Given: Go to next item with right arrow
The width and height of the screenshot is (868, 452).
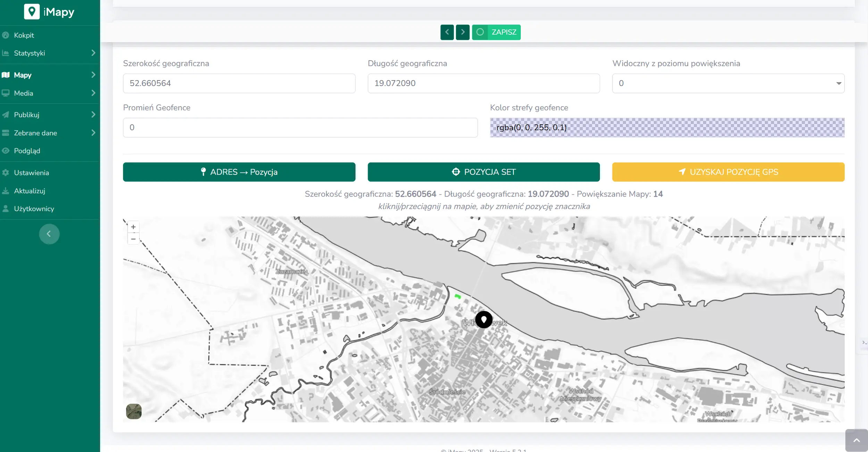Looking at the screenshot, I should (462, 32).
